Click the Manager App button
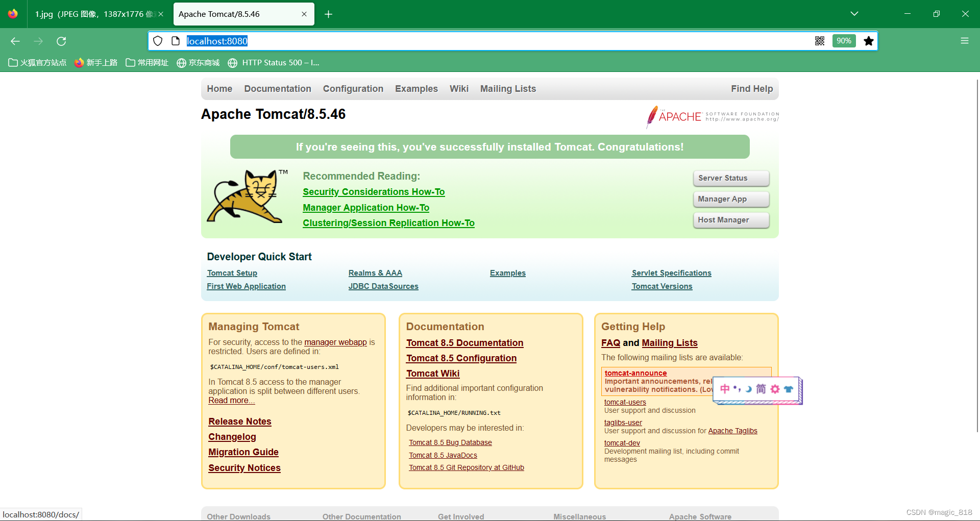 coord(731,199)
